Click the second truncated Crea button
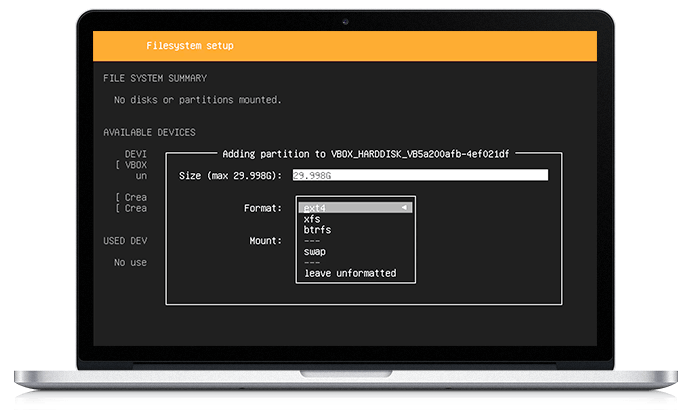The height and width of the screenshot is (410, 695). pyautogui.click(x=132, y=208)
